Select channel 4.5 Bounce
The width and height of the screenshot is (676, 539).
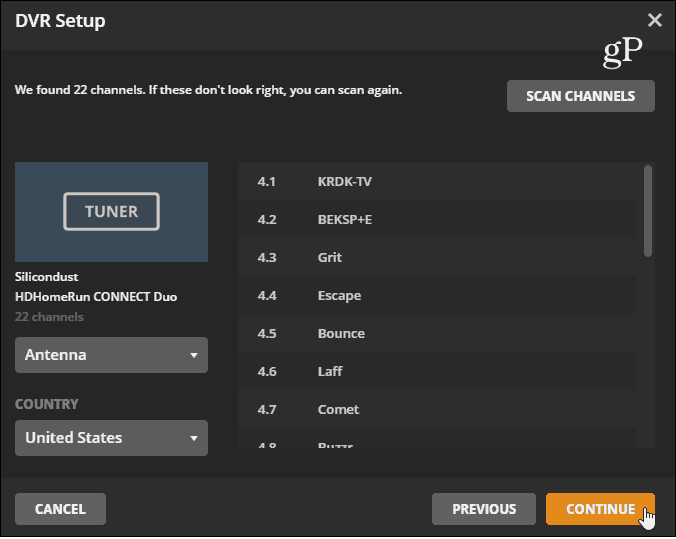437,333
